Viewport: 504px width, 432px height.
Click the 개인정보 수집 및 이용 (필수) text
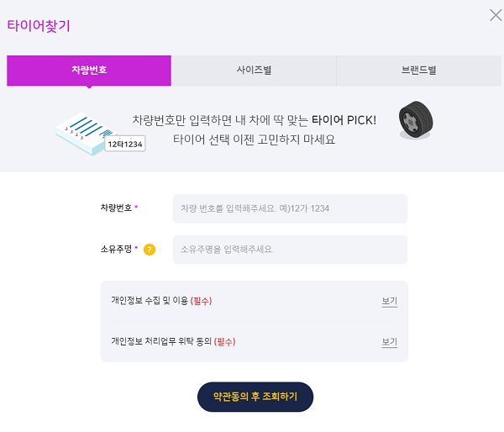[161, 301]
